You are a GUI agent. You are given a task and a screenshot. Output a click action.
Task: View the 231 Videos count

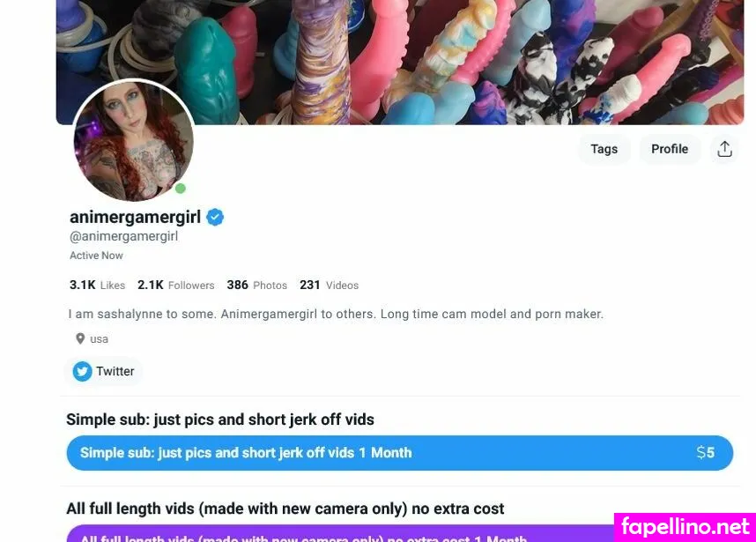[329, 285]
